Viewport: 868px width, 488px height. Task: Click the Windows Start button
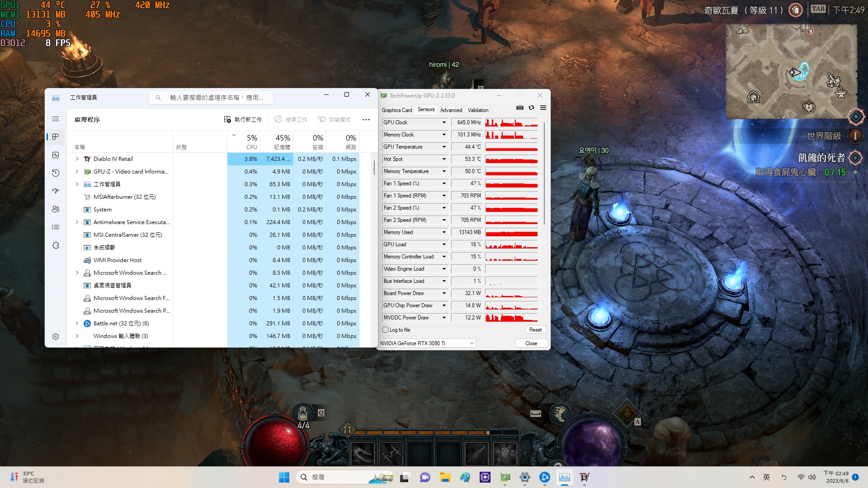(284, 477)
